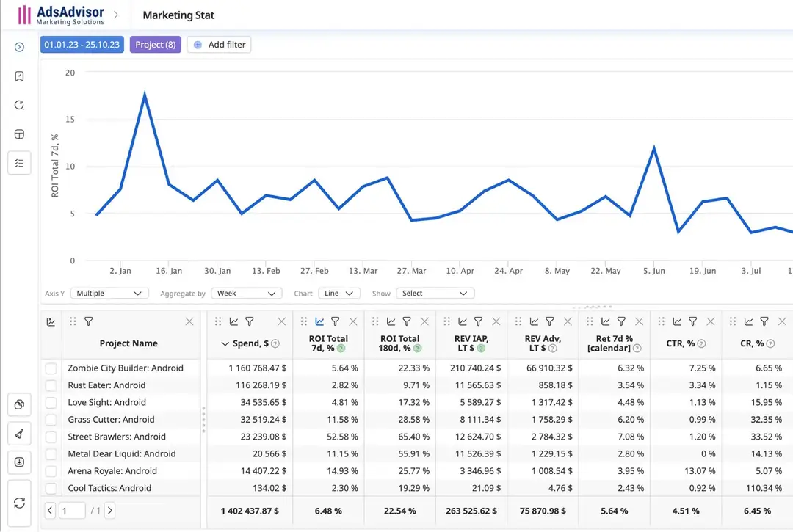Expand the sidebar with the arrow circle icon
Screen dimensions: 793x532
19,47
